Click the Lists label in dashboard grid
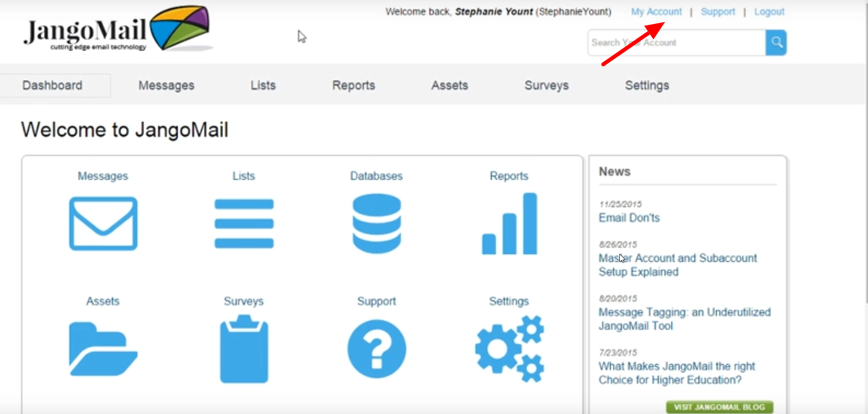The height and width of the screenshot is (414, 868). (x=244, y=176)
